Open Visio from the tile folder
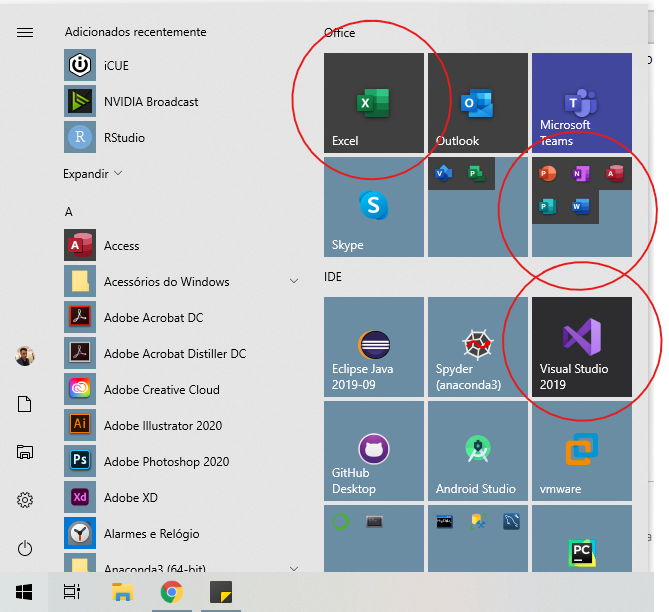Screen dimensions: 669x612 click(x=444, y=173)
